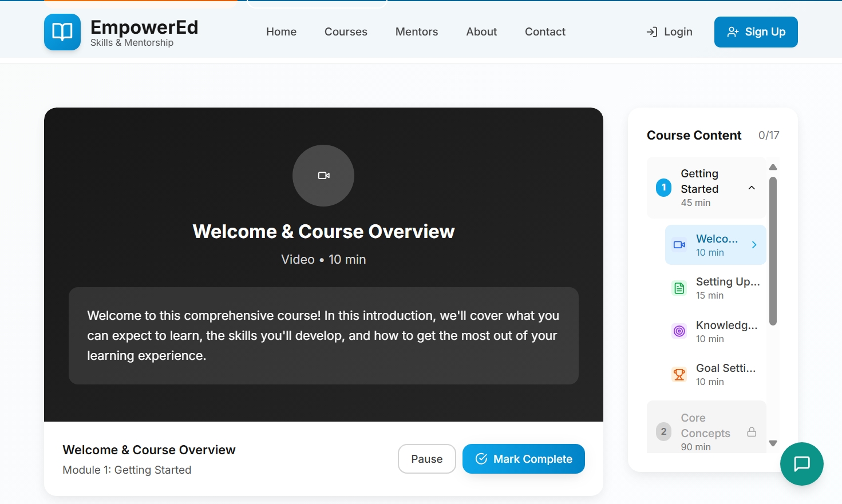Click the Course Content heading
The height and width of the screenshot is (504, 842).
tap(694, 136)
